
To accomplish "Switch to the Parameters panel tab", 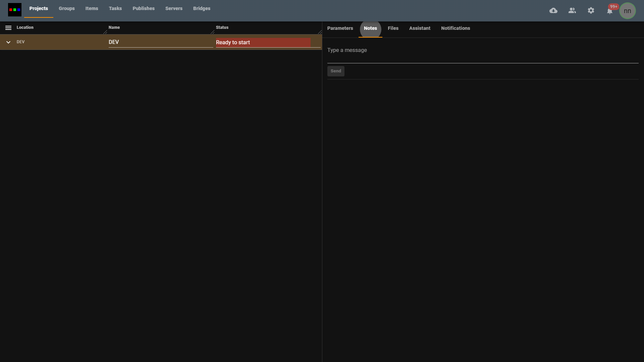I will (340, 28).
